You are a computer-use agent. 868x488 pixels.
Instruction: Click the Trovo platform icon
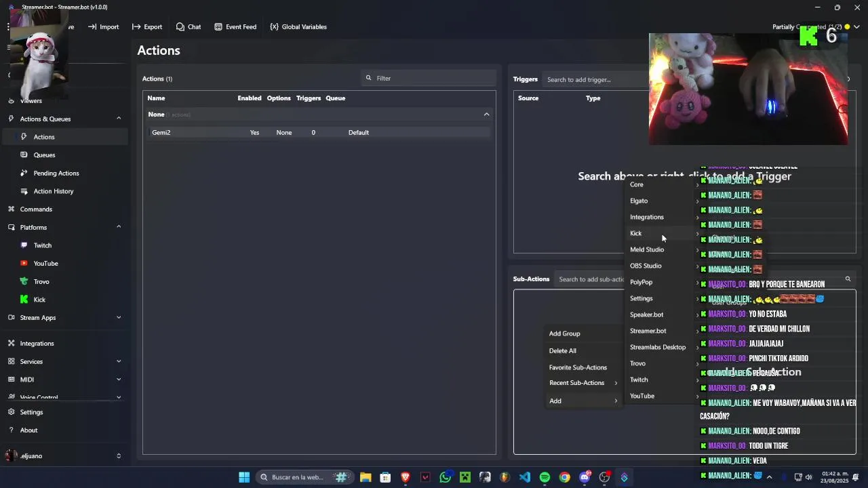click(24, 281)
